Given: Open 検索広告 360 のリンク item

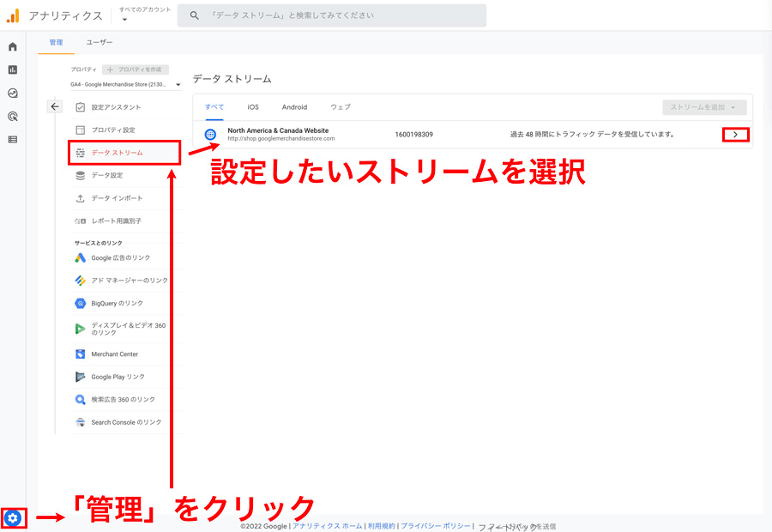Looking at the screenshot, I should point(127,400).
